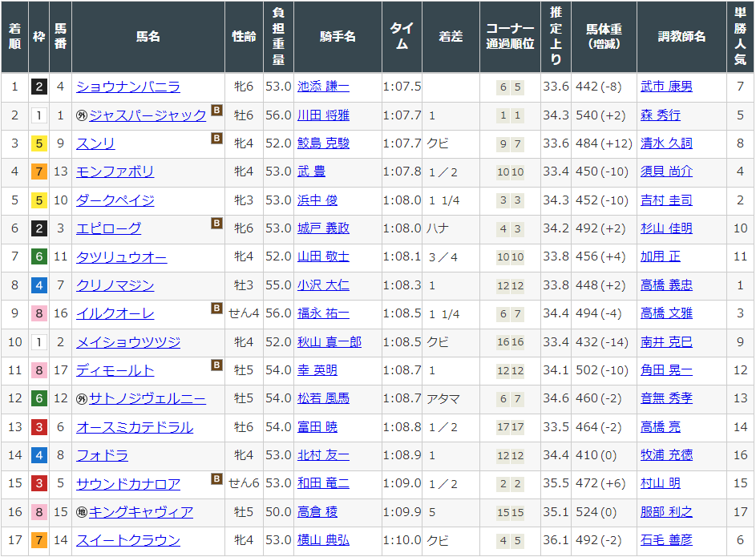Open trainer link 清水 久詞

666,143
